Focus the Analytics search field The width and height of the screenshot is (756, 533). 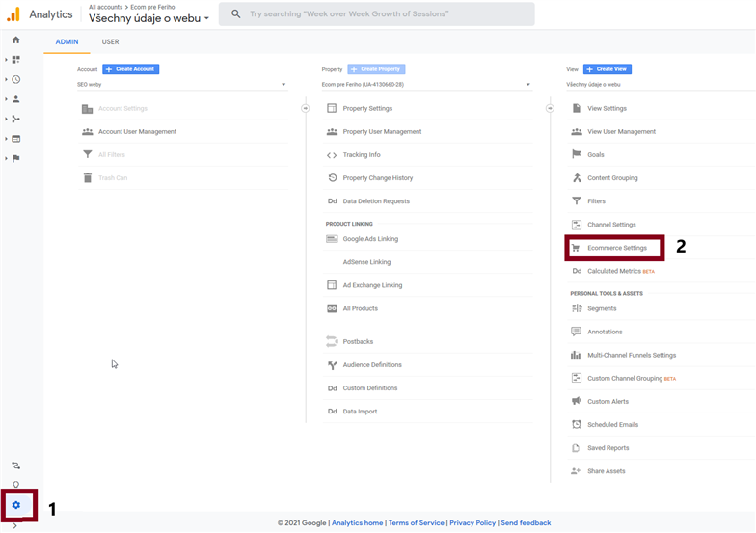coord(376,13)
